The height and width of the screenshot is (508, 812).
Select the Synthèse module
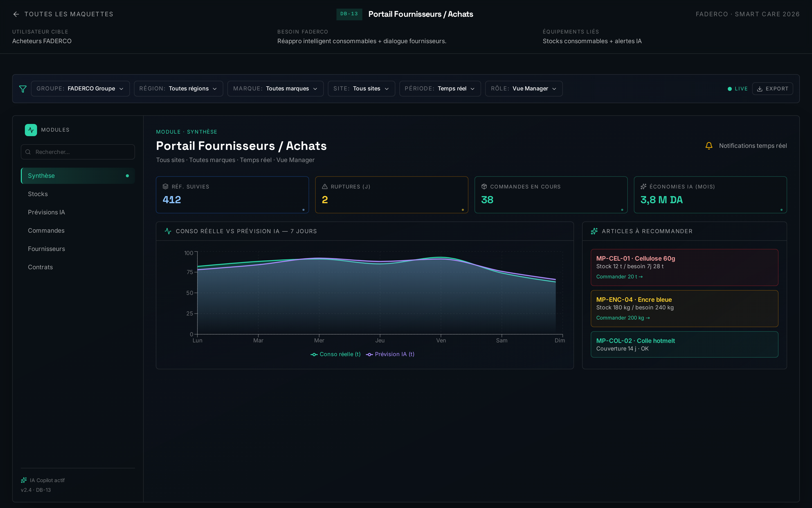pyautogui.click(x=78, y=176)
